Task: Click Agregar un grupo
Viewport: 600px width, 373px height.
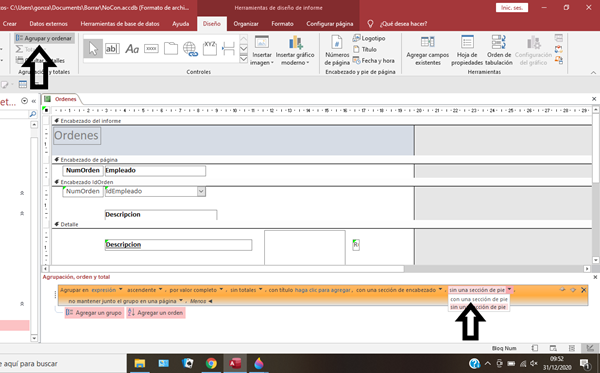Action: click(94, 313)
